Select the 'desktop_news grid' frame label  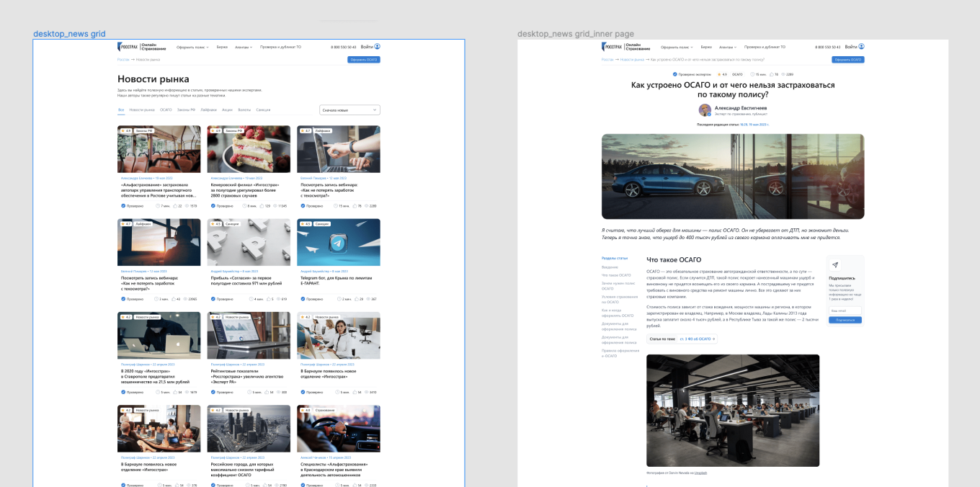(69, 34)
